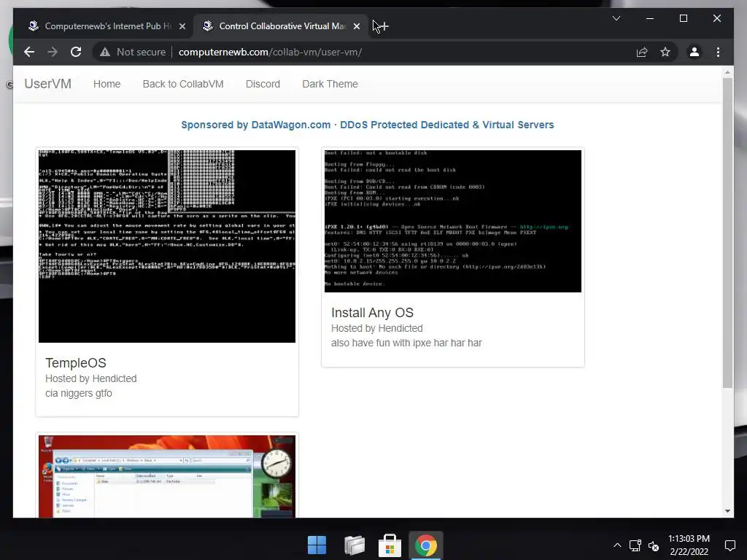This screenshot has width=747, height=560.
Task: Click the Chrome taskbar icon
Action: (x=426, y=545)
